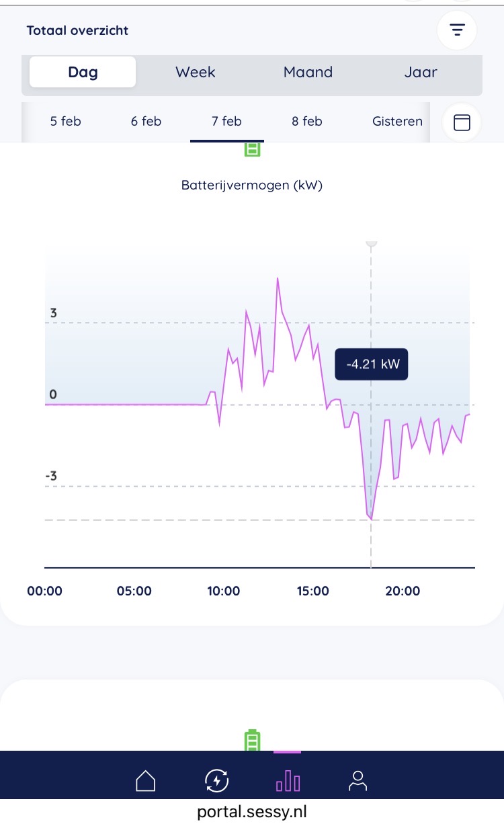Open the energy flow lightning icon
The image size is (504, 826).
coord(216,781)
